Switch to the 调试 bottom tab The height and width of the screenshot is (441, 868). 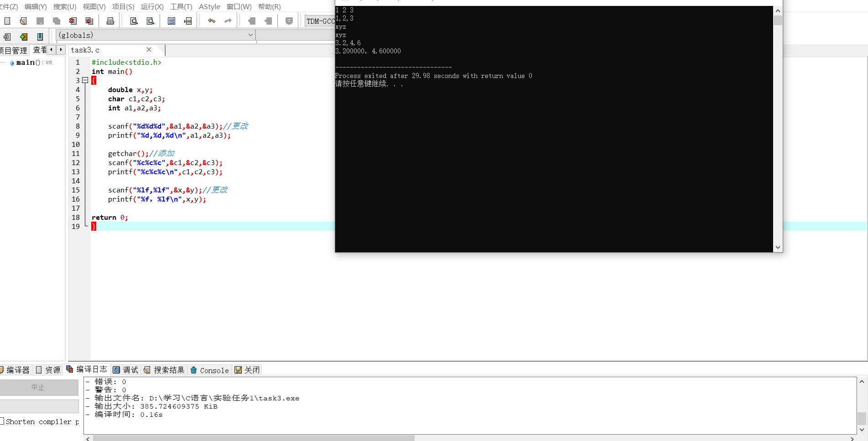[x=125, y=370]
